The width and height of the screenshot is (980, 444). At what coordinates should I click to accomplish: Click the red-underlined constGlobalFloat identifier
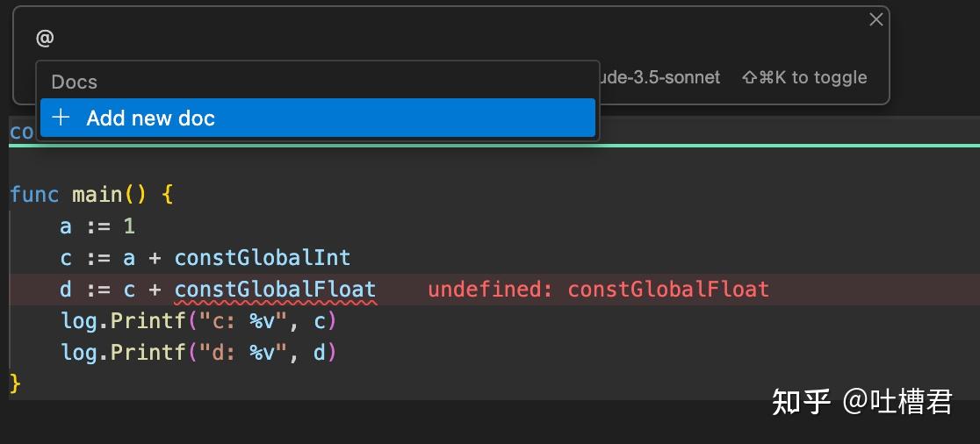tap(275, 289)
